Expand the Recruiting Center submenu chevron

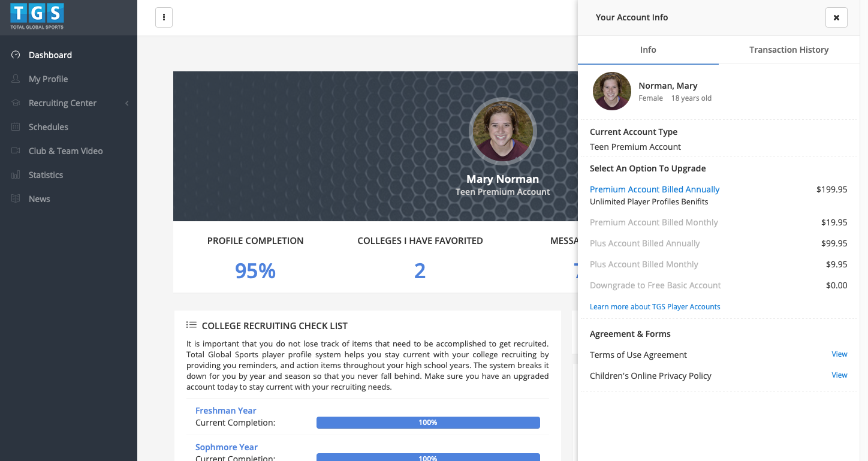tap(127, 103)
